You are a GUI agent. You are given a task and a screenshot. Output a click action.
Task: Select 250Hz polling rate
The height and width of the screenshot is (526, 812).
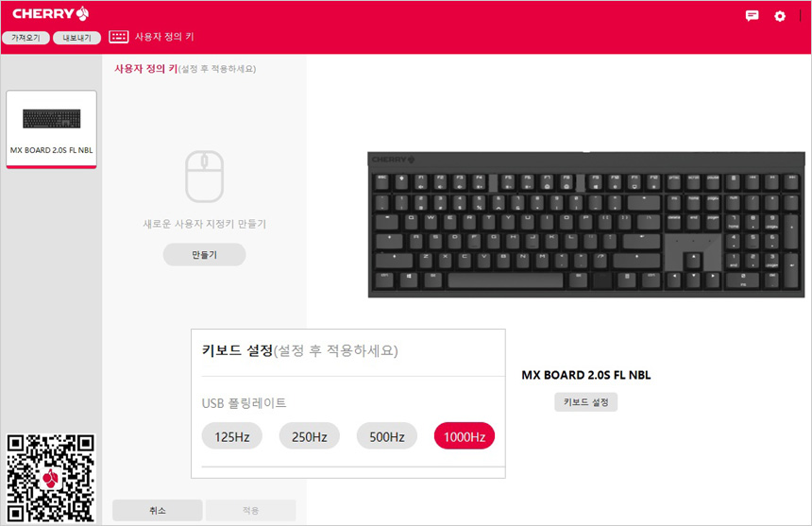coord(309,436)
